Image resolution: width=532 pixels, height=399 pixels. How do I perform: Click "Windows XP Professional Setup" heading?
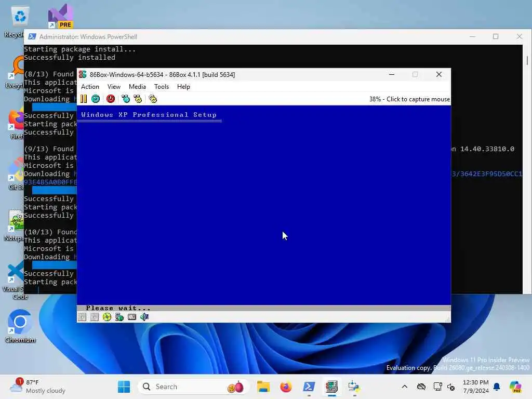149,115
